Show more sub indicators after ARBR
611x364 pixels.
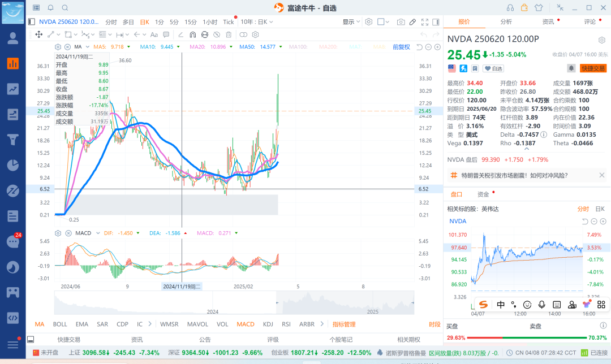point(322,324)
